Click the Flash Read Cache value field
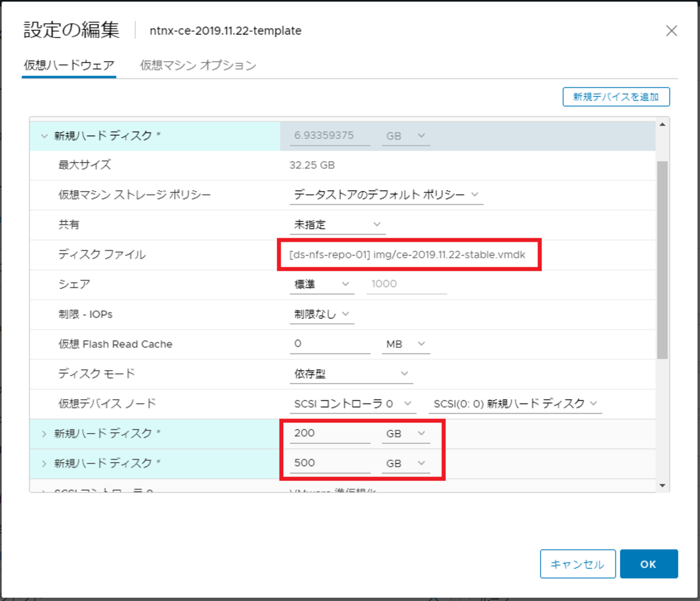 coord(330,344)
